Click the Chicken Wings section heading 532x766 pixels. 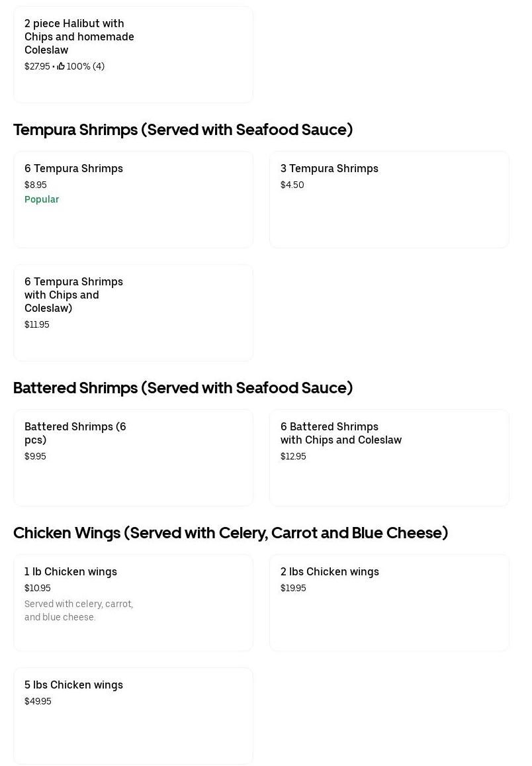230,532
